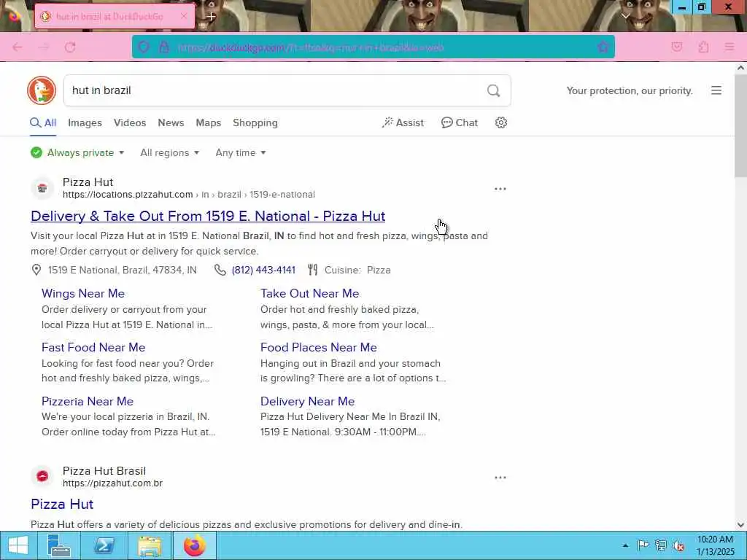
Task: Open the list all tabs chevron
Action: click(x=626, y=16)
